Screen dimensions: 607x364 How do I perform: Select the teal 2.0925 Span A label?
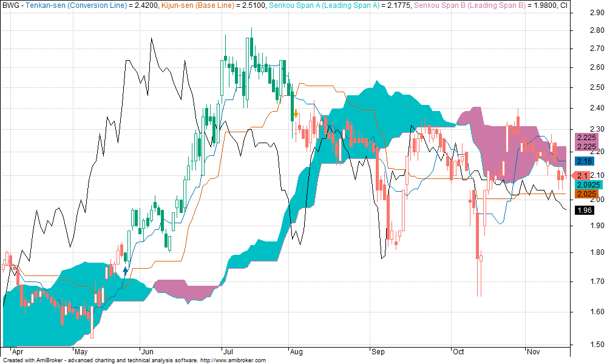point(588,184)
